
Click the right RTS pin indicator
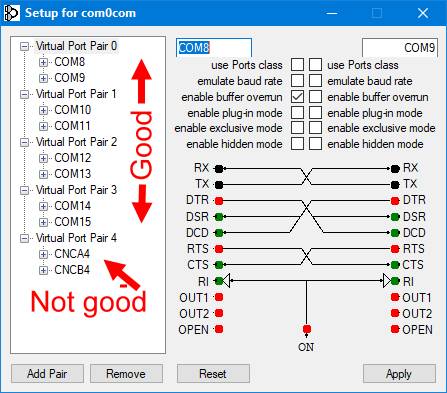(x=395, y=249)
